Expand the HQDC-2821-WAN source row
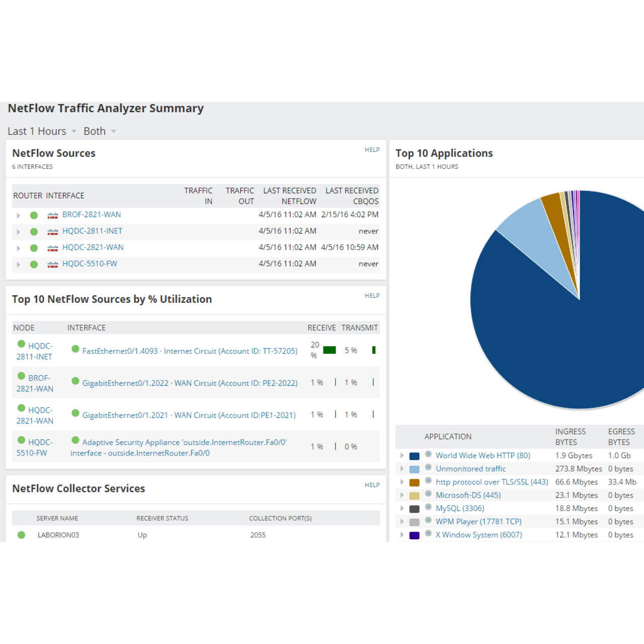Screen dimensions: 644x644 tap(19, 248)
